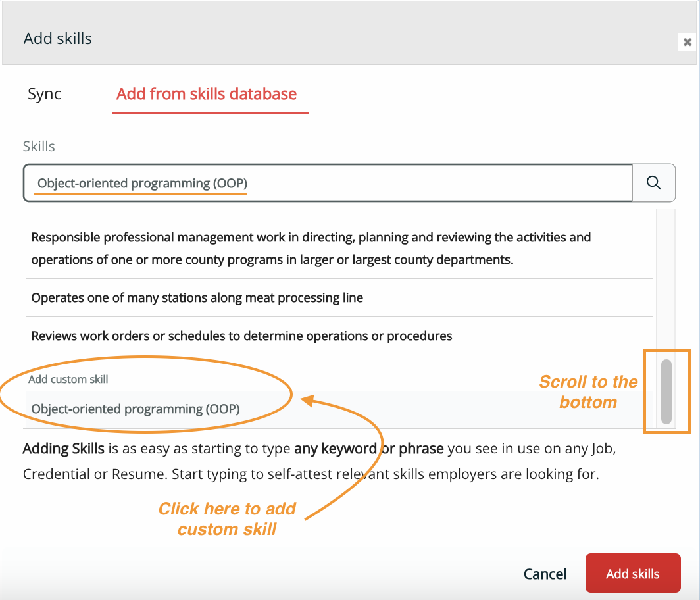Viewport: 700px width, 600px height.
Task: Close the Add skills dialog
Action: (x=687, y=42)
